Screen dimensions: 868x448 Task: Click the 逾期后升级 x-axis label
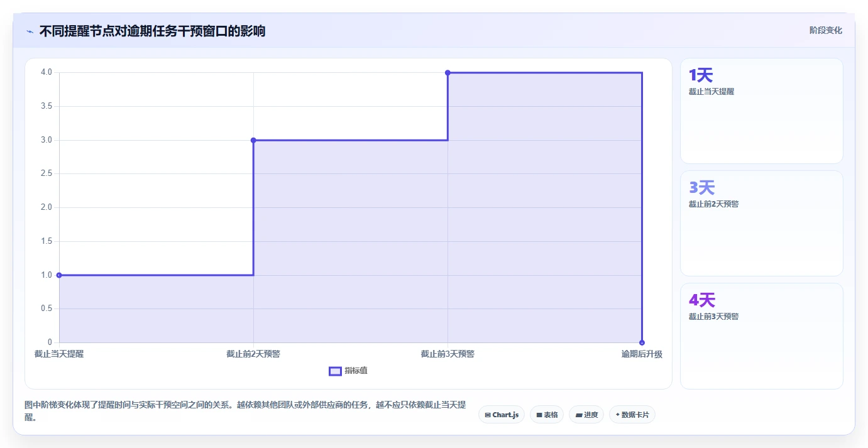click(642, 354)
